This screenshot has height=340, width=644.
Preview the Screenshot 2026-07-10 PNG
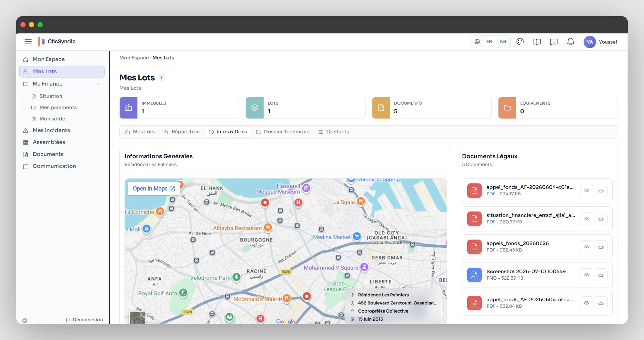587,275
